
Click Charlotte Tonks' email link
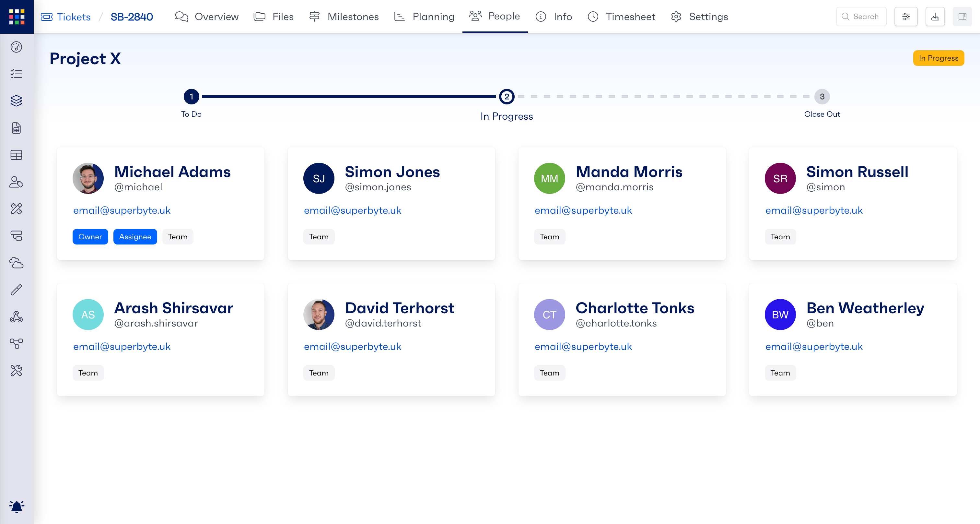(x=583, y=347)
